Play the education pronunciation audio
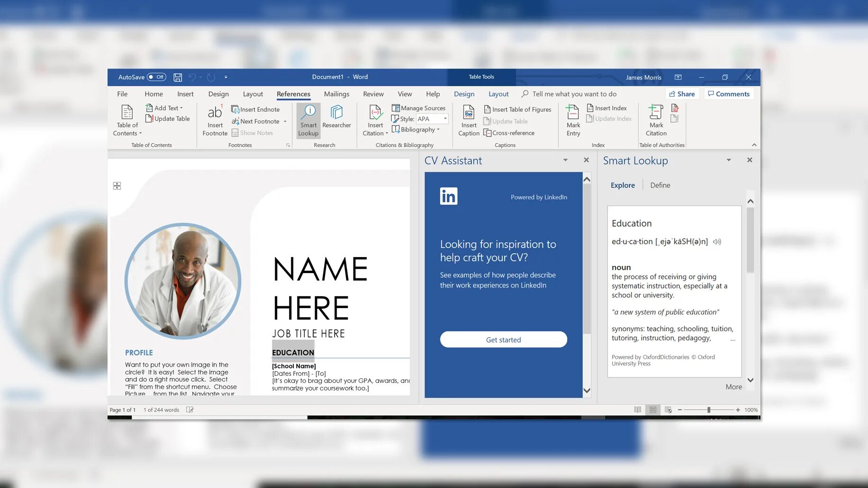 717,242
